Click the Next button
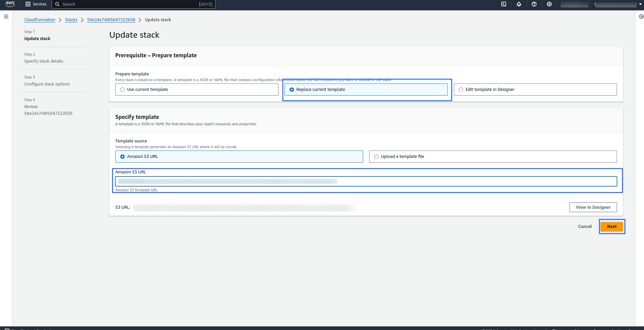 coord(612,227)
